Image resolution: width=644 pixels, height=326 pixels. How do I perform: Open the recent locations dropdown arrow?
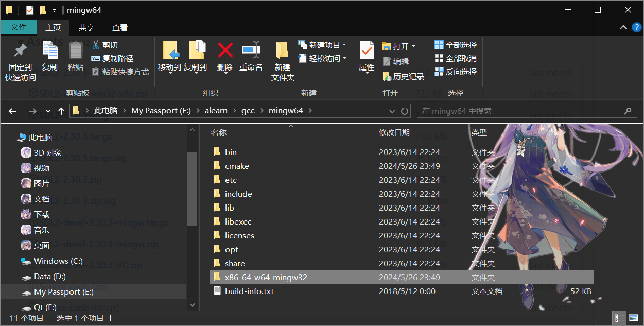[x=48, y=111]
